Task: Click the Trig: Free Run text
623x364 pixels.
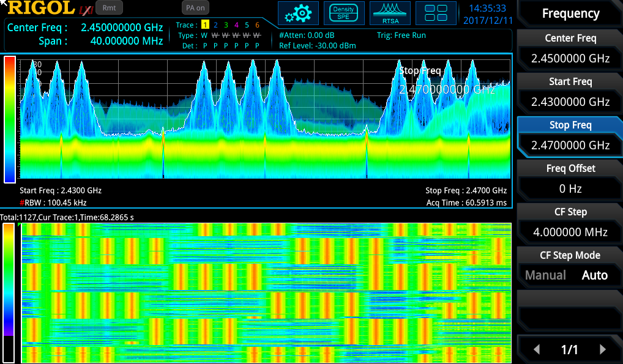Action: [401, 35]
